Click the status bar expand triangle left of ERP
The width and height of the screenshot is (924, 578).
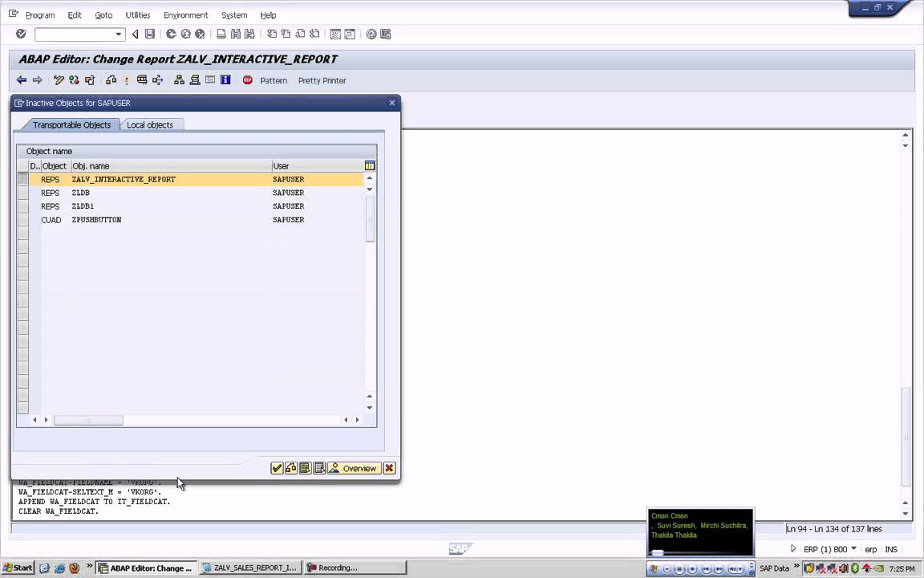click(793, 548)
